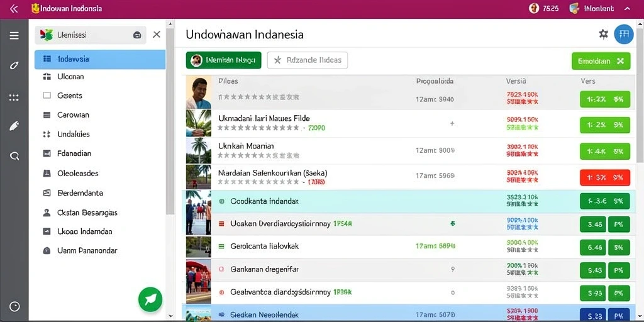Image resolution: width=644 pixels, height=322 pixels.
Task: Click the blue round grid button
Action: 623,35
